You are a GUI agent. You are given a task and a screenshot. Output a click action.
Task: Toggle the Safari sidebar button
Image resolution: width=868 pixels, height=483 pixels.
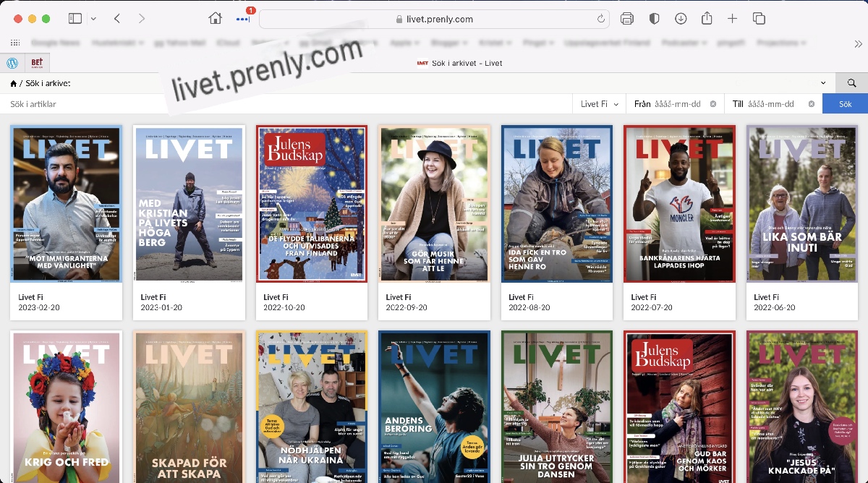(x=75, y=19)
